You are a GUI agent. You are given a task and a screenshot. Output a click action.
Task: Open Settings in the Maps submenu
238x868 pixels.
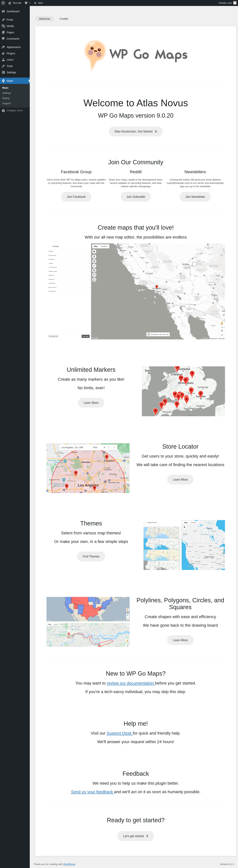pos(6,93)
